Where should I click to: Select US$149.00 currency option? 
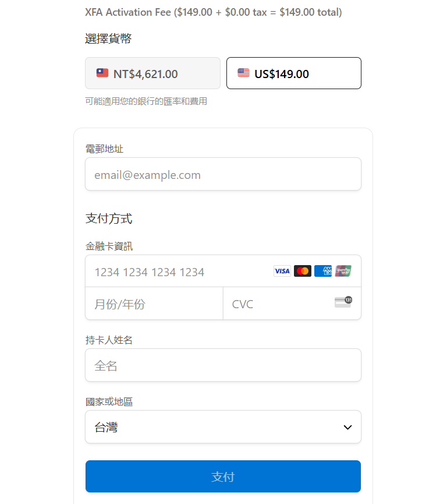click(x=294, y=73)
